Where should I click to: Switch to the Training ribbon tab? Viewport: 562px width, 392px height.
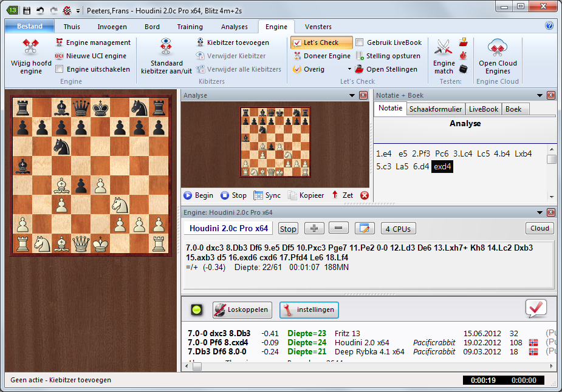pos(190,27)
